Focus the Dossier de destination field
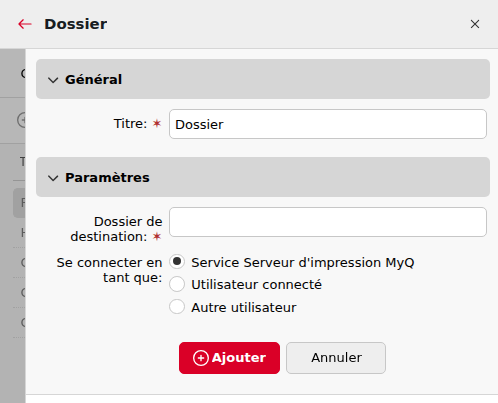 pos(328,222)
